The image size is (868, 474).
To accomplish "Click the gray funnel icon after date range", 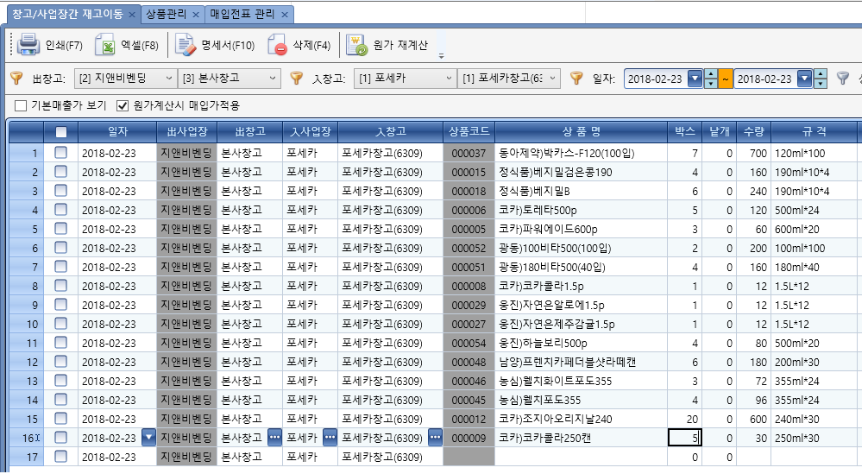I will (842, 78).
